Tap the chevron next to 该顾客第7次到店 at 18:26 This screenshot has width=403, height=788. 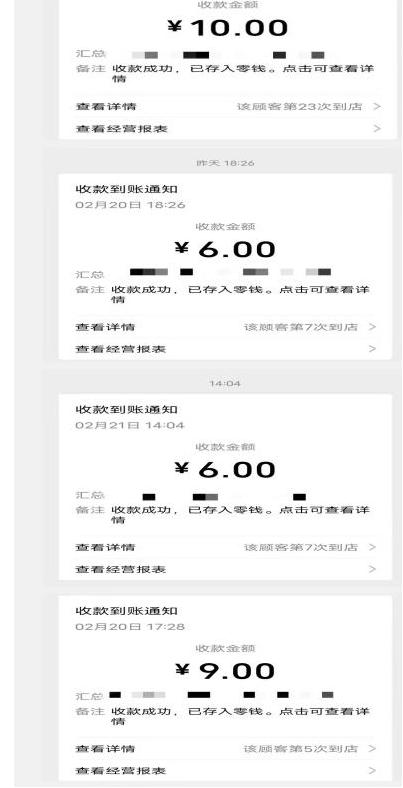(372, 327)
